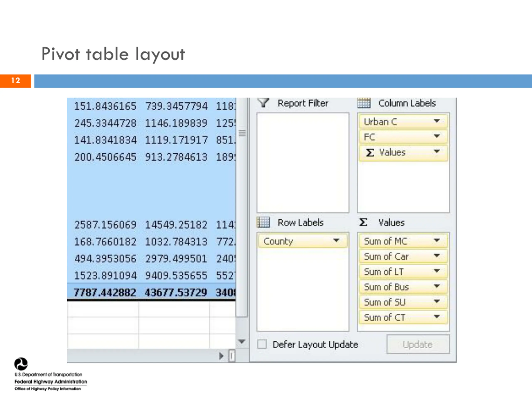Open the Sum of Bus dropdown

(437, 286)
